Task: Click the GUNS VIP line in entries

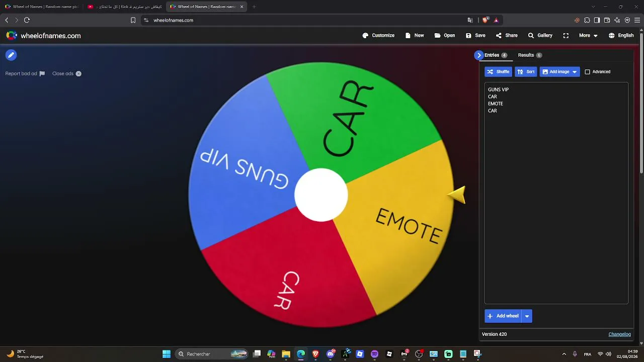Action: [498, 89]
